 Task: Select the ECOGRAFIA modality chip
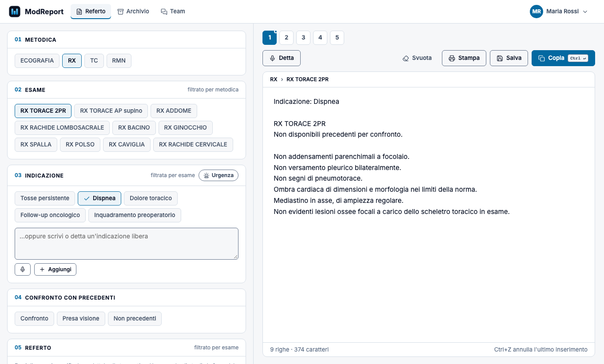point(37,61)
